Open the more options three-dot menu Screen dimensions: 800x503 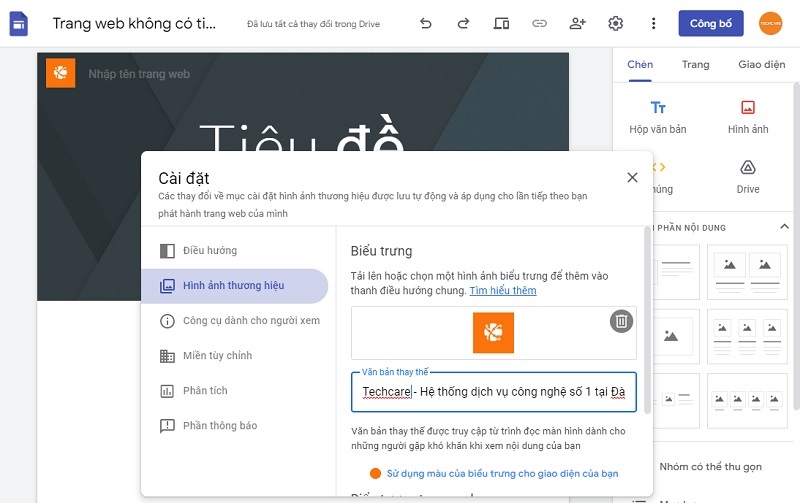[654, 23]
